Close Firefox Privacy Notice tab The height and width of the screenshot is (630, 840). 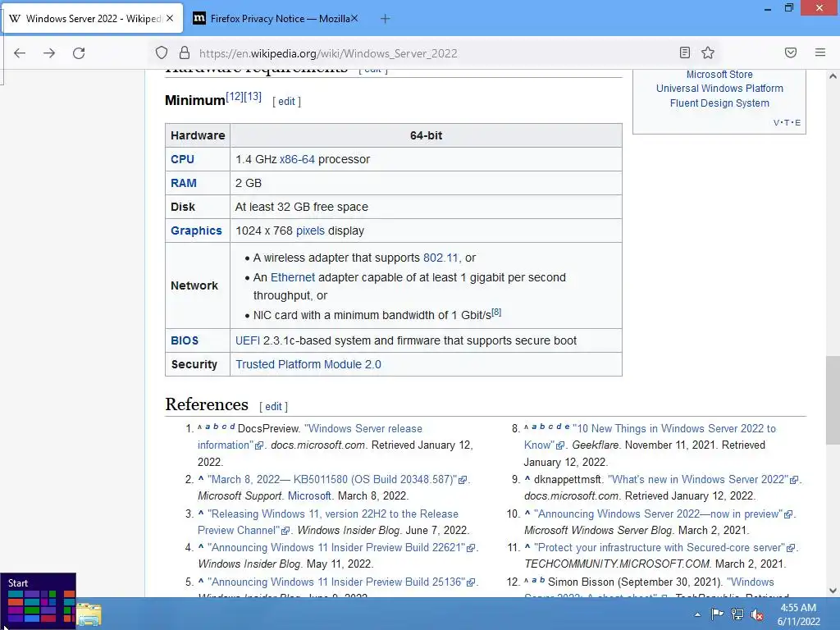tap(354, 18)
